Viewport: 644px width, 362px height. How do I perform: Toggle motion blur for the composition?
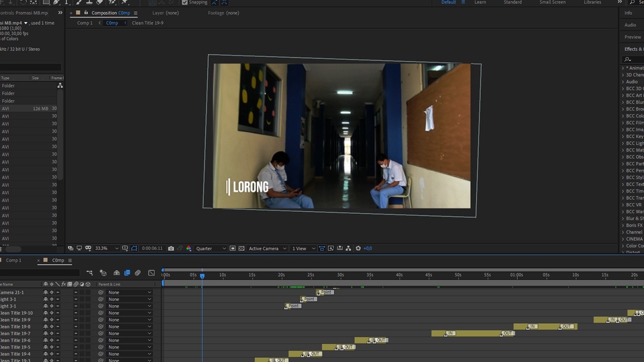[138, 273]
